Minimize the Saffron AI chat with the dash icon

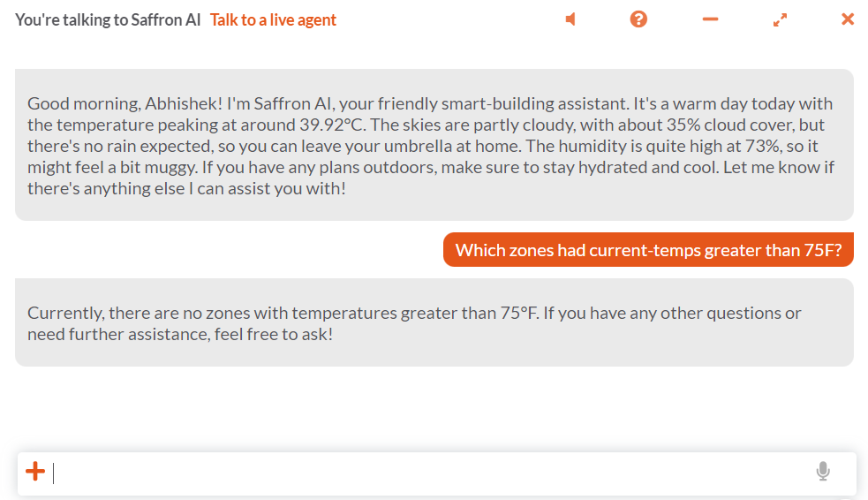click(710, 19)
